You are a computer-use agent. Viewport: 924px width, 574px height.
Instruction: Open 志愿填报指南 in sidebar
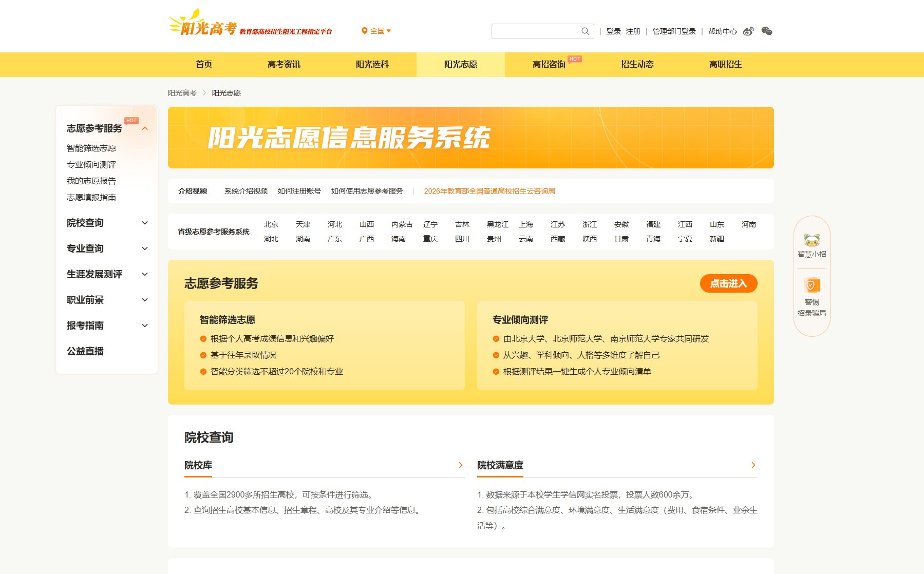click(x=91, y=197)
